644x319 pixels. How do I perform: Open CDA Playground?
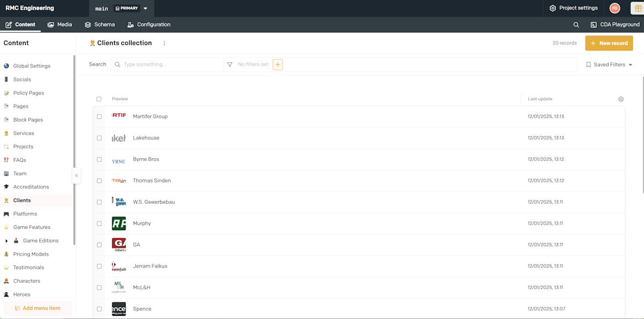615,25
